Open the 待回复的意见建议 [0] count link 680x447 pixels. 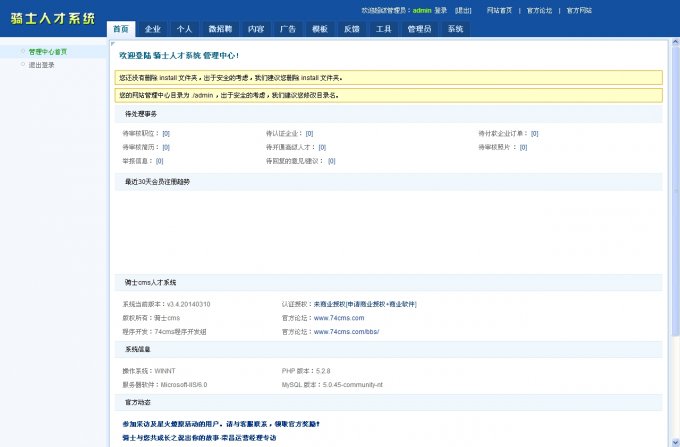click(332, 161)
